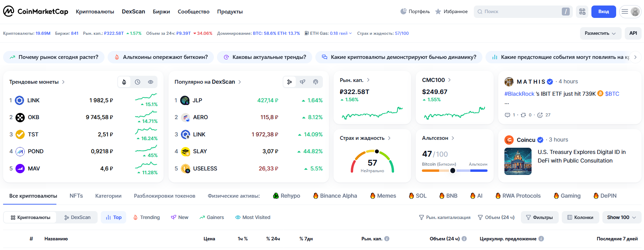Screen dimensions: 644x250
Task: Click the ETH Gas pump icon
Action: [x=306, y=33]
